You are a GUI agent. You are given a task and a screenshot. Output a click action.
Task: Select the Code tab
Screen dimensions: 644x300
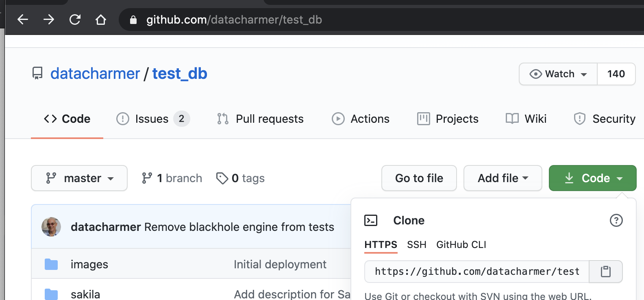[x=67, y=119]
